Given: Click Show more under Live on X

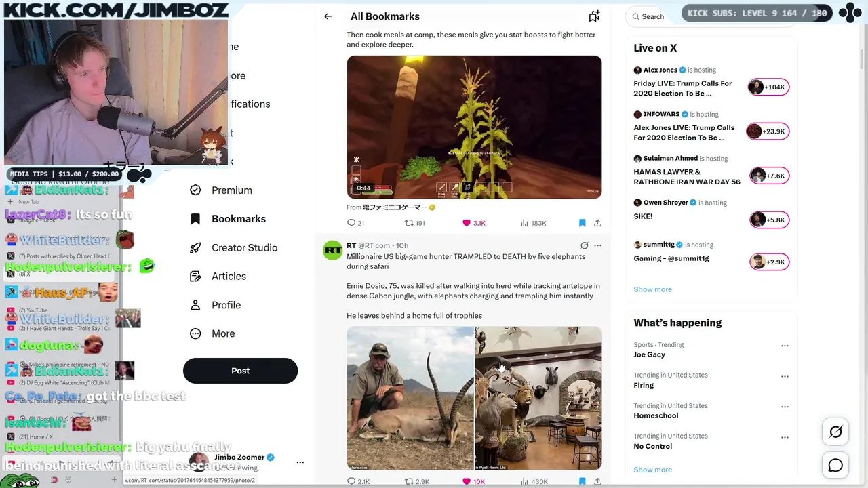Looking at the screenshot, I should 652,289.
